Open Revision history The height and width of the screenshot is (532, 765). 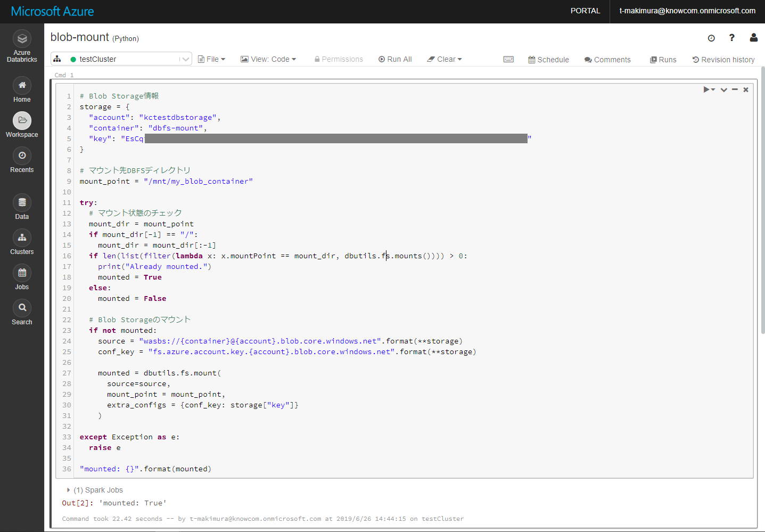tap(723, 60)
